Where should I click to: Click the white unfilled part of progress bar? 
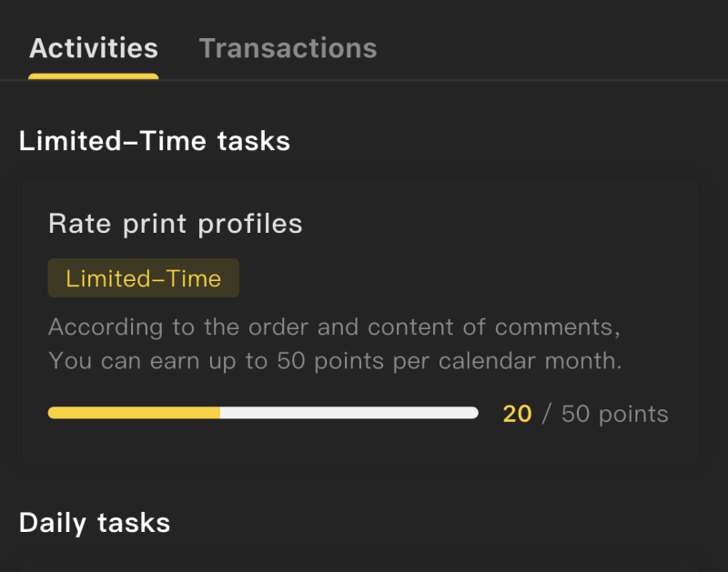coord(349,413)
